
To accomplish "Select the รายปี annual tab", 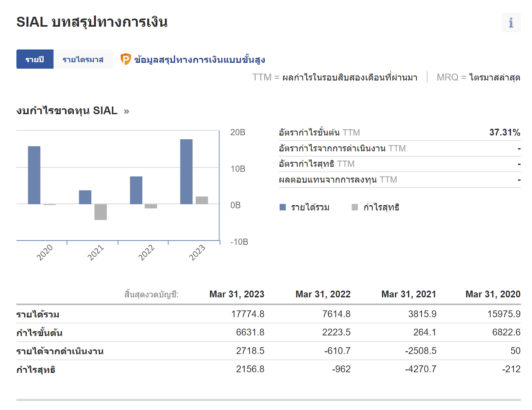I will (35, 59).
